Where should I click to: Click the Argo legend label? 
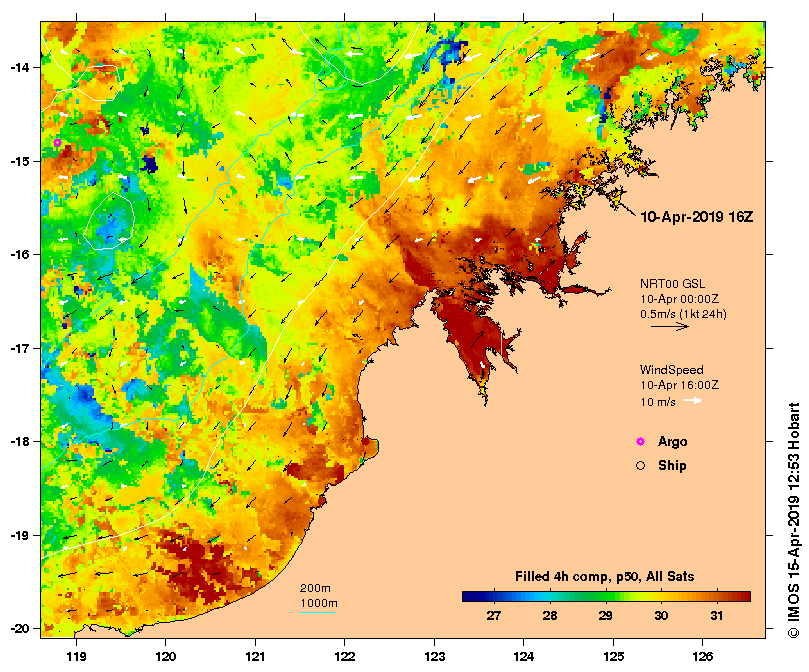click(672, 442)
